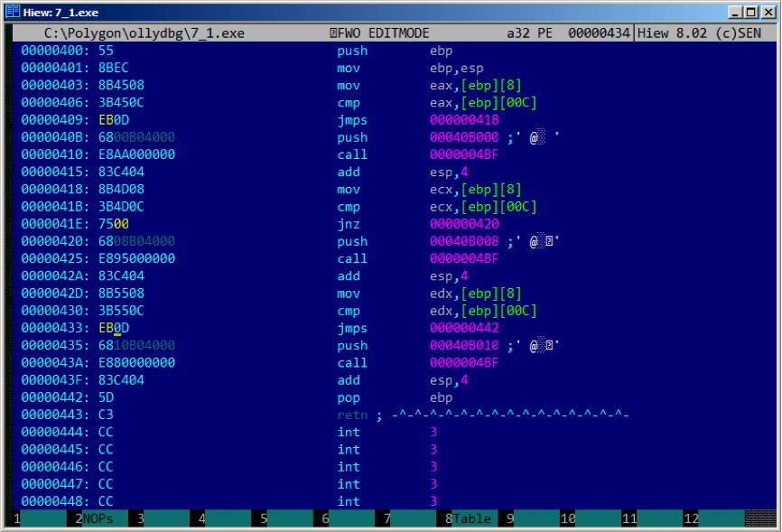
Task: Click push operand 0040B008
Action: click(464, 241)
